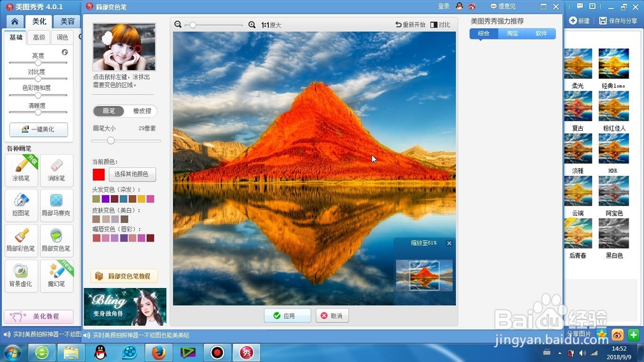Screen dimensions: 644x362
Task: Pick the purple hair color swatch
Action: [x=105, y=199]
